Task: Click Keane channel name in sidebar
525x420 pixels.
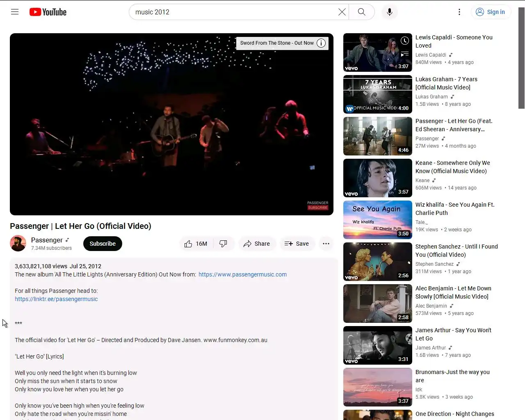Action: 422,180
